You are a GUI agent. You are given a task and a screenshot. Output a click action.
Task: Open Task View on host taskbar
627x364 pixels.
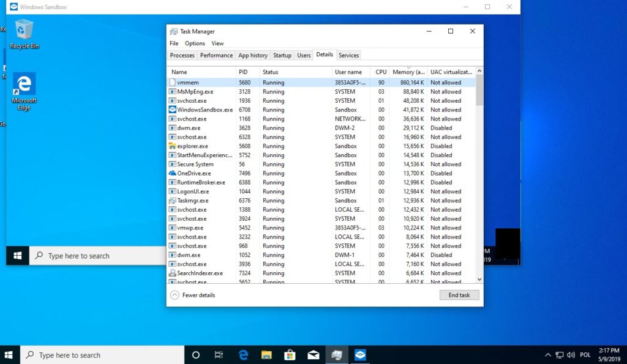(x=219, y=355)
